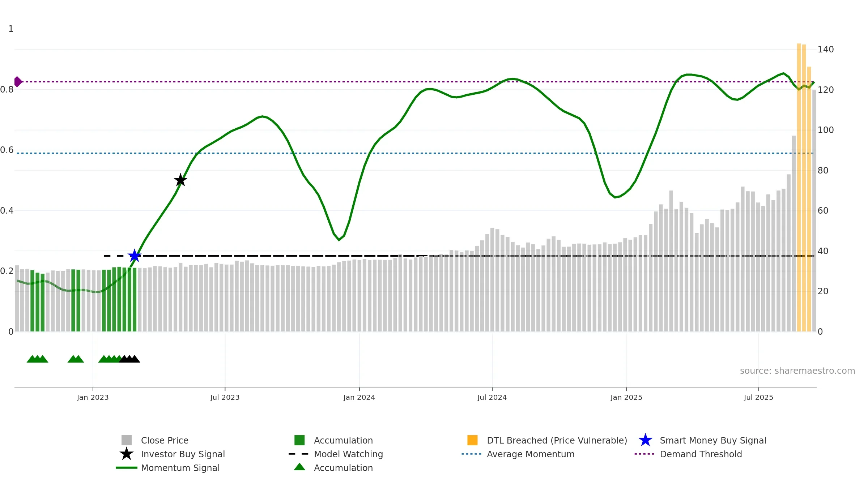Toggle the Close Price legend entry
This screenshot has width=868, height=488.
165,440
